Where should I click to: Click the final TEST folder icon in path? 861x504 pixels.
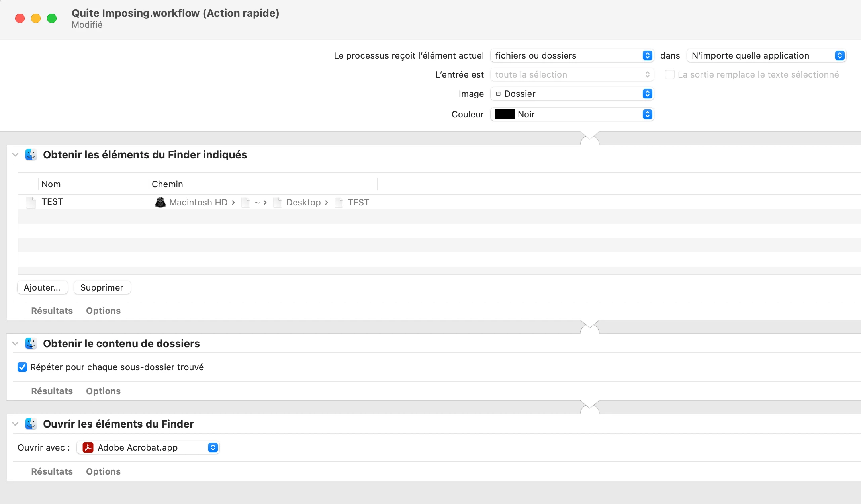point(339,203)
